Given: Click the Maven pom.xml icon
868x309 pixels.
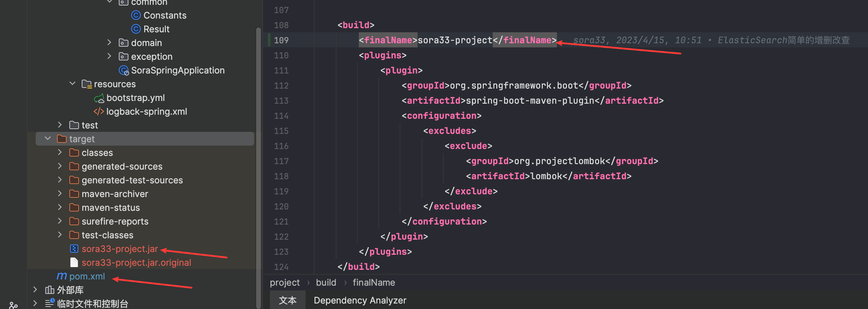Looking at the screenshot, I should 62,276.
